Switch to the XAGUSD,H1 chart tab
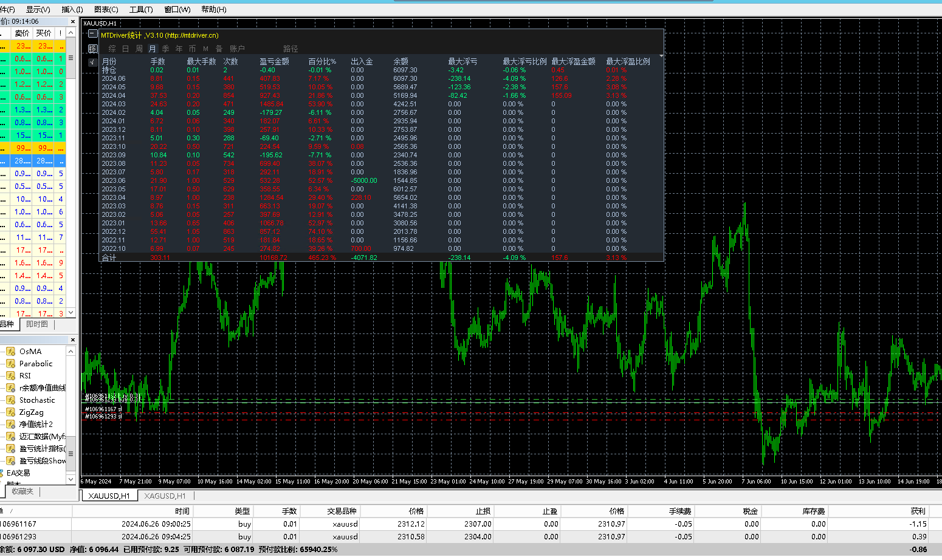The image size is (942, 560). [x=165, y=496]
